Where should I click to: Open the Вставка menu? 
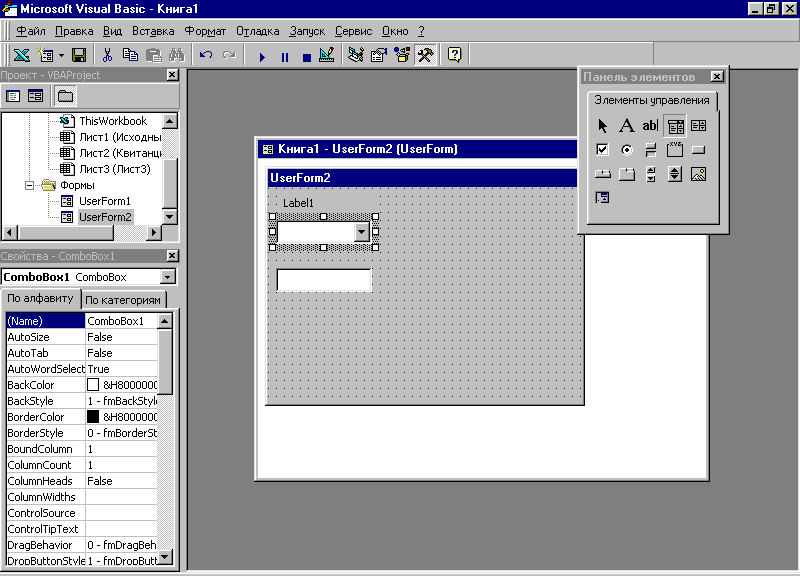tap(153, 31)
